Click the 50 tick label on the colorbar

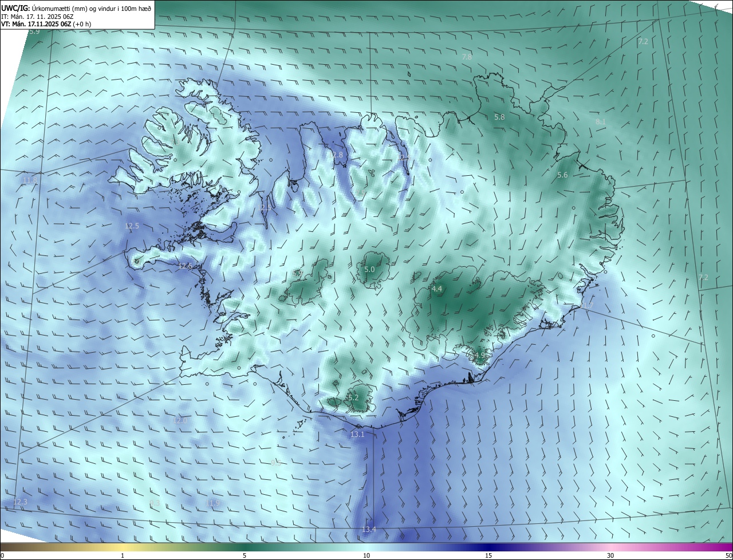728,555
